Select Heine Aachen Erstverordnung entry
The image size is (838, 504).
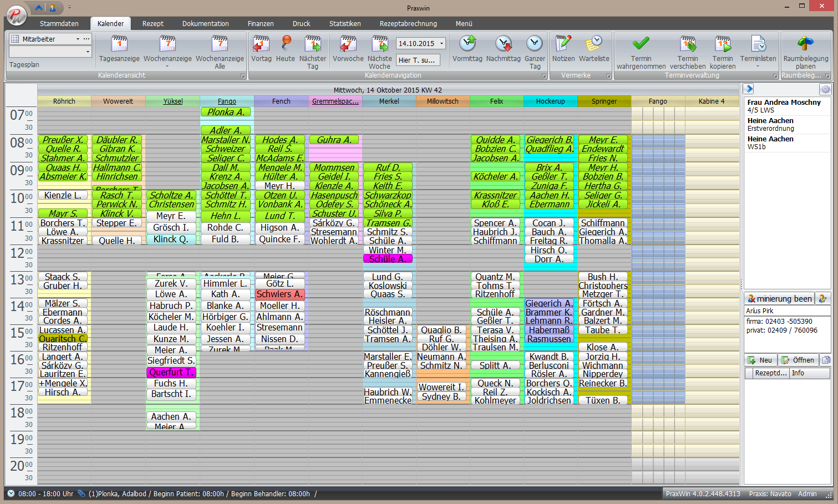786,124
